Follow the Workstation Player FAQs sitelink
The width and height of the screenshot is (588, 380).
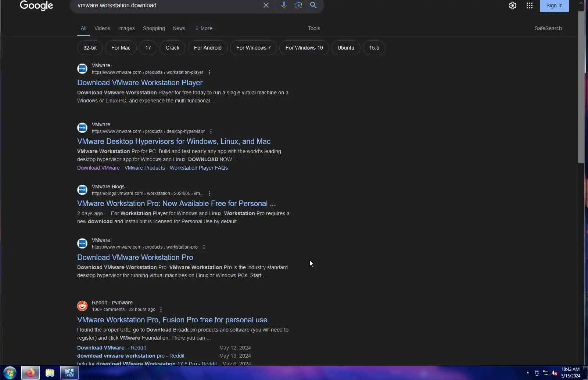click(199, 168)
